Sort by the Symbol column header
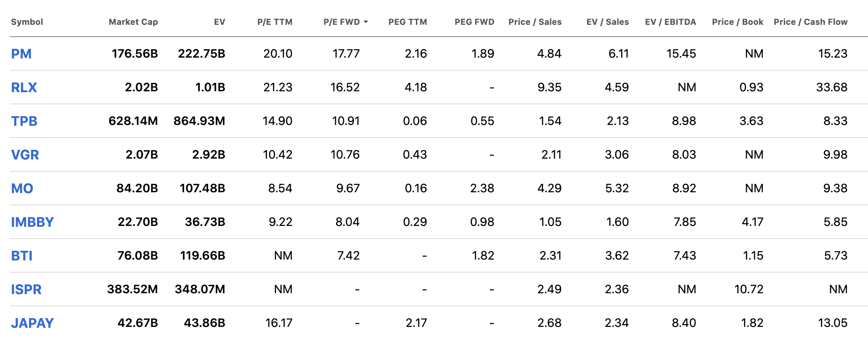 tap(27, 22)
